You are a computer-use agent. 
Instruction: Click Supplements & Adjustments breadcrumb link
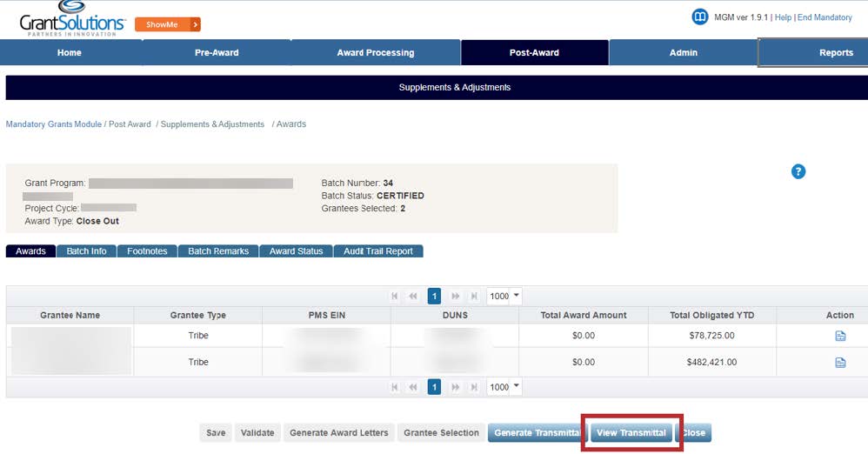coord(212,124)
